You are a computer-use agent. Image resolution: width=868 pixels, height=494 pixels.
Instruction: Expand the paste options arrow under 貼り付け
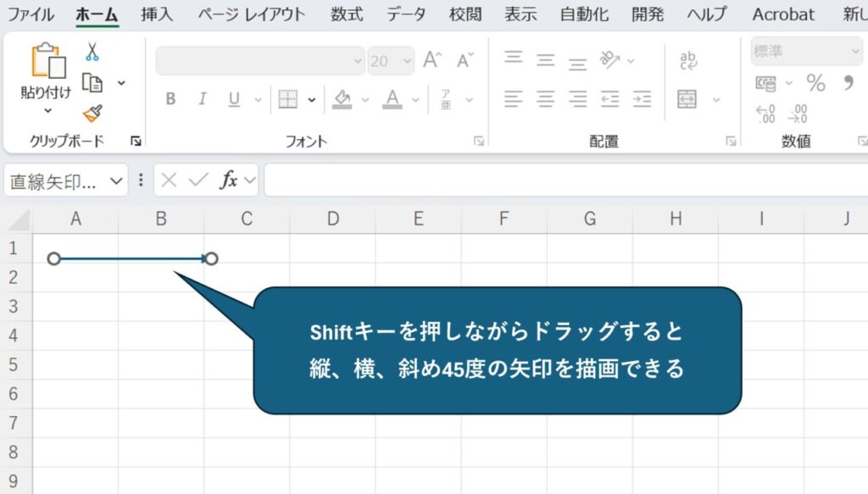click(x=48, y=111)
